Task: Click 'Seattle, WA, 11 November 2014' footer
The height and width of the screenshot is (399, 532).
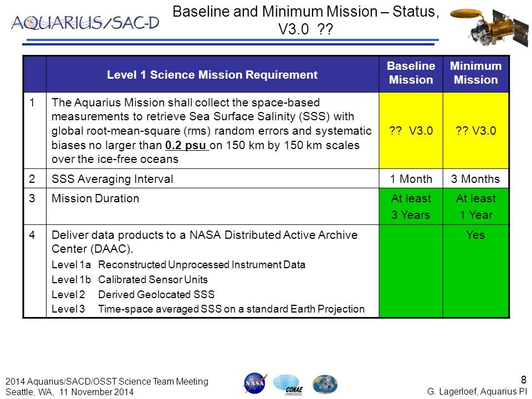Action: [70, 392]
